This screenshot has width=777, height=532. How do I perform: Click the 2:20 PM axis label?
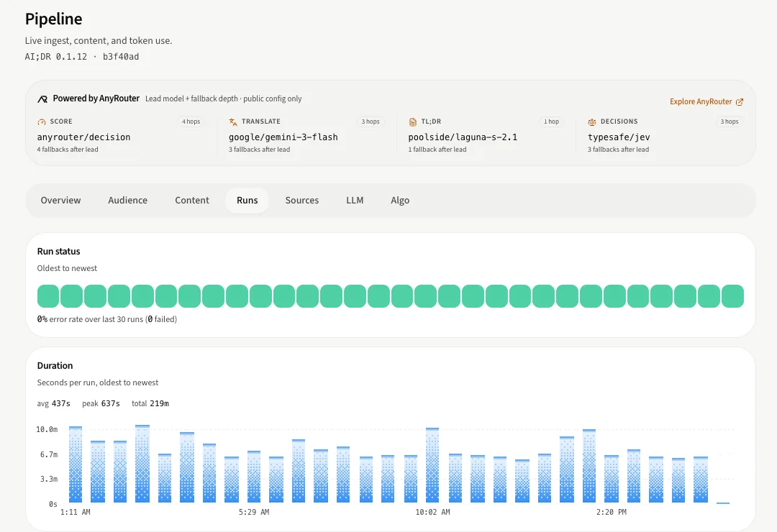(612, 512)
